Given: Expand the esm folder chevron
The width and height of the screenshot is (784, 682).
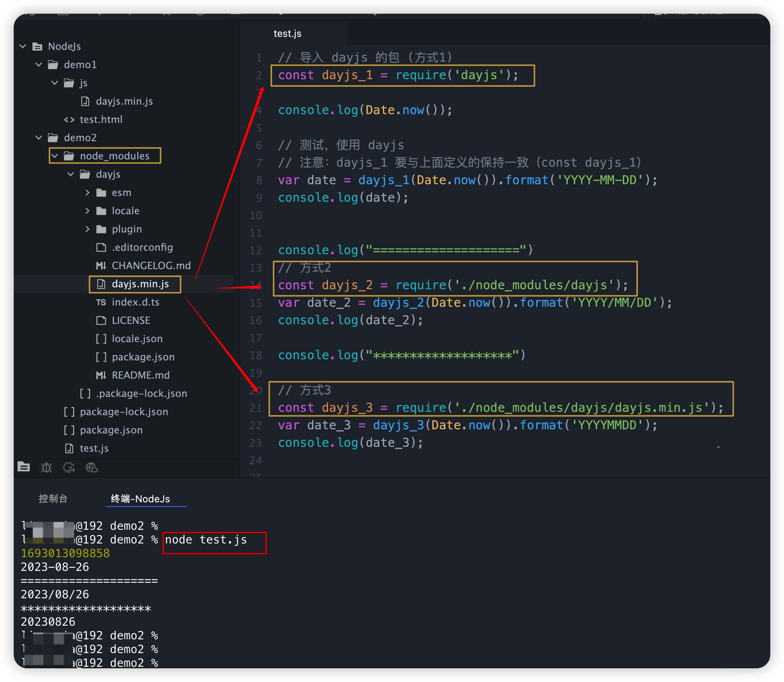Looking at the screenshot, I should 88,193.
